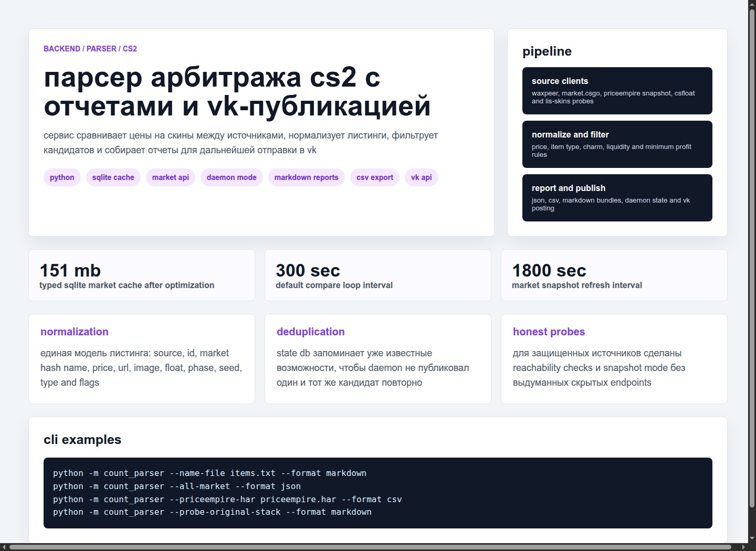Open the source clients pipeline card
Screen dimensions: 756x551
point(617,91)
